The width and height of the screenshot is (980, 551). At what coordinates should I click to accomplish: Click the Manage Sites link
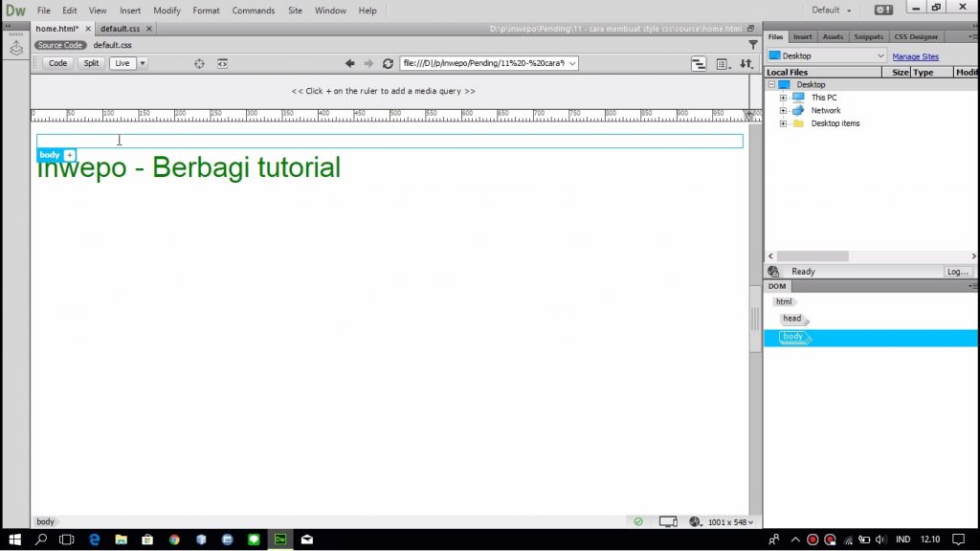[915, 56]
